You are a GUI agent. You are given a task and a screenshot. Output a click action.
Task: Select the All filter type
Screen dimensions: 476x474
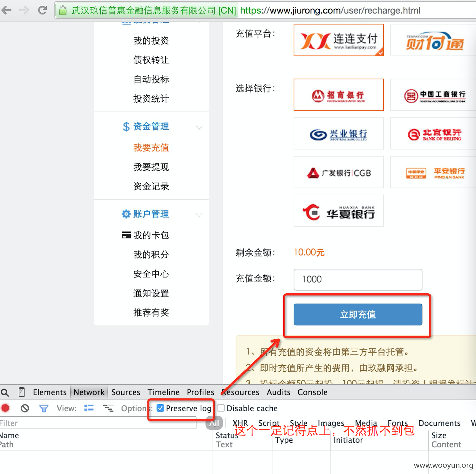click(214, 423)
